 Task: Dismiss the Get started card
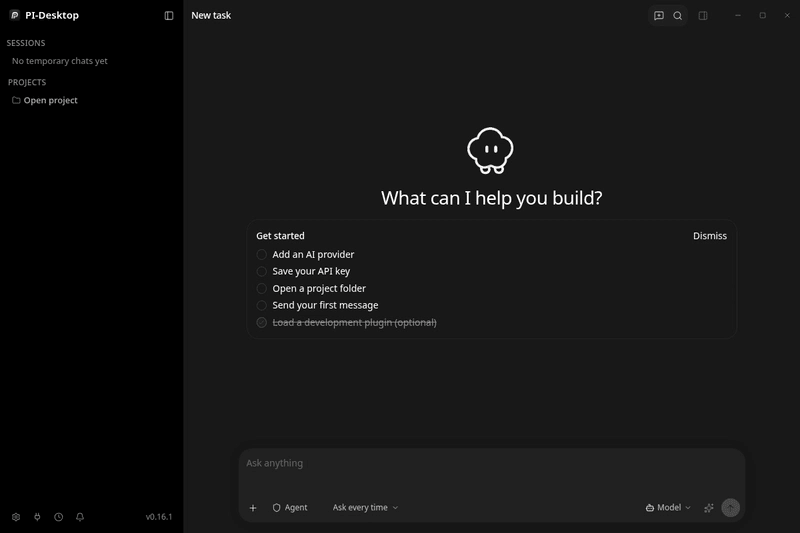(710, 236)
